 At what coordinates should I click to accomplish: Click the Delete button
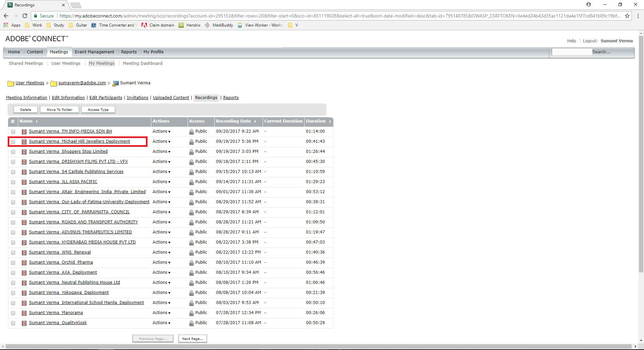click(x=25, y=110)
